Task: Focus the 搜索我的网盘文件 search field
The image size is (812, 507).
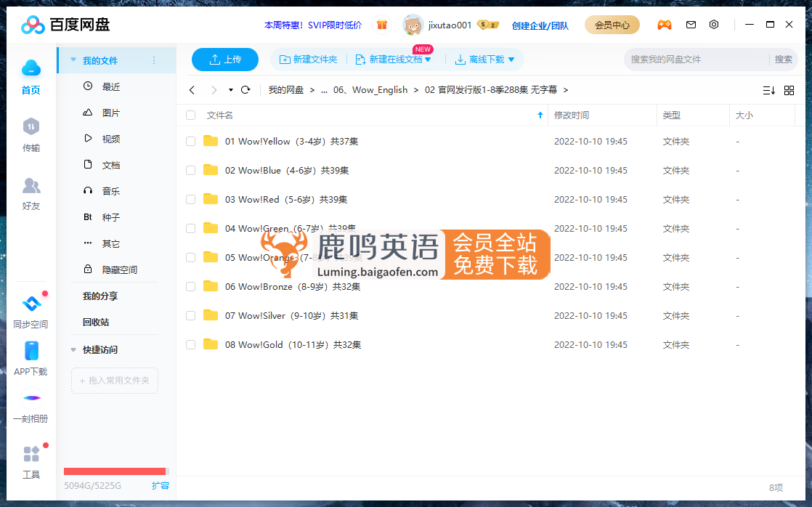Action: tap(697, 60)
